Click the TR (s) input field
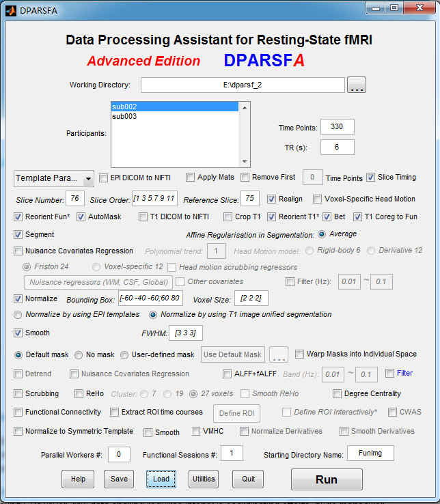 point(337,148)
